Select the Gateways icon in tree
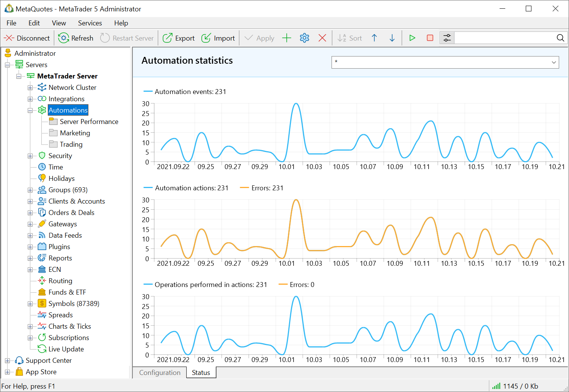Image resolution: width=569 pixels, height=392 pixels. coord(42,224)
